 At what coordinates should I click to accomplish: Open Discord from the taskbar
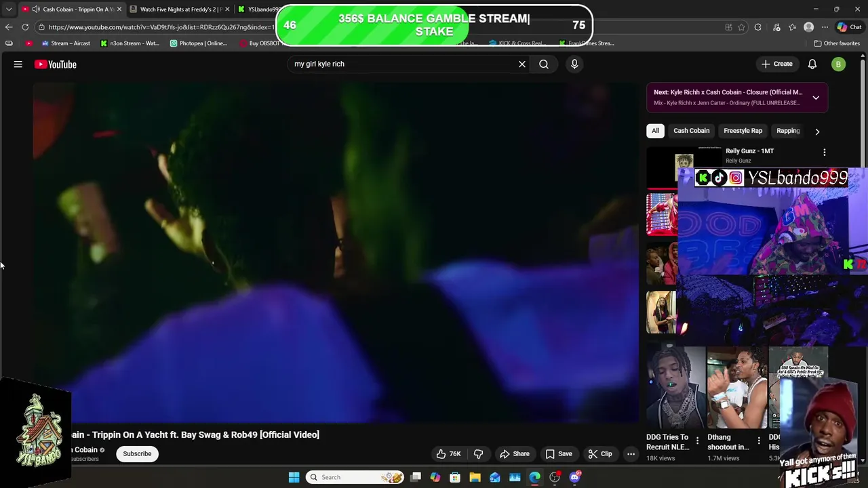coord(575,477)
